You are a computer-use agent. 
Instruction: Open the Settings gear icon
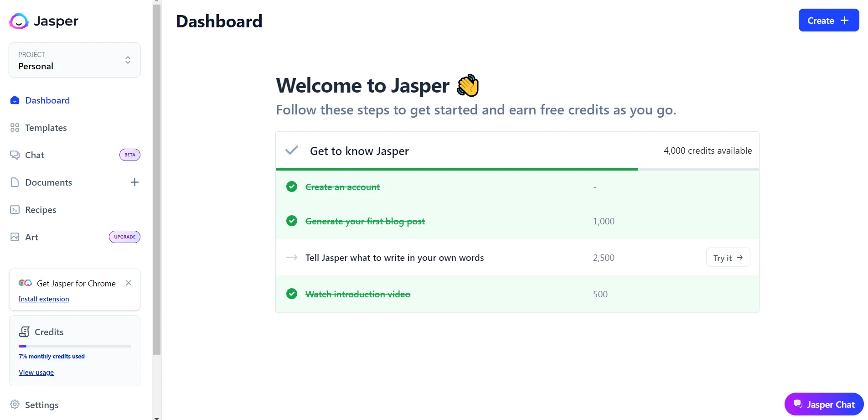pos(14,404)
